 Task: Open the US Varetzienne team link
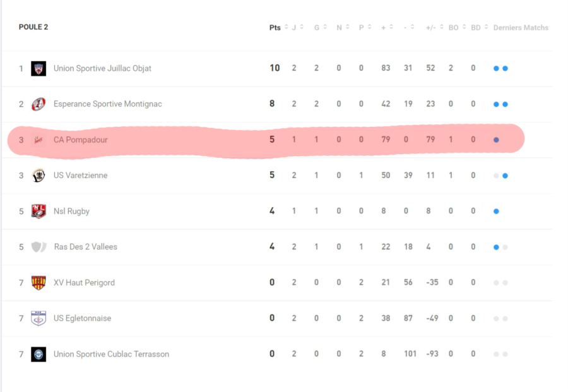(80, 175)
